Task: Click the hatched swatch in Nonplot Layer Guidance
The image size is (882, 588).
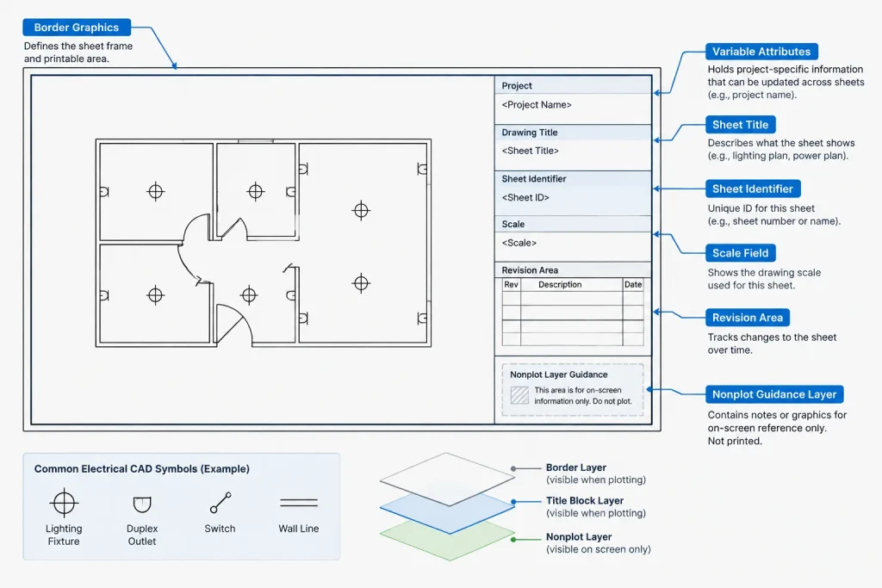Action: pos(519,395)
